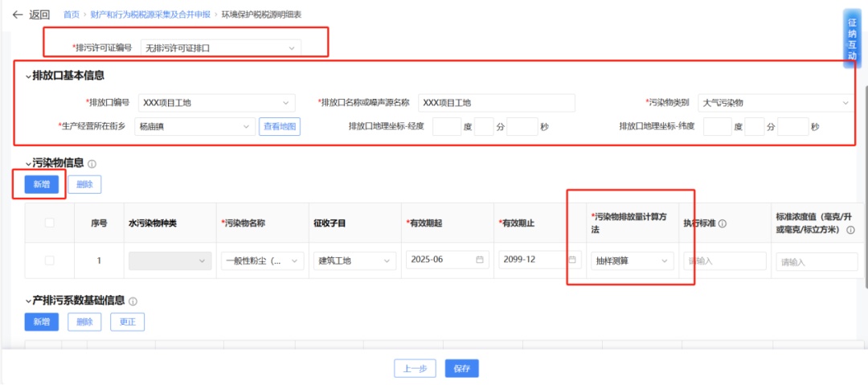Open the 征纳互动 side widget
Screen dimensions: 868x385
click(852, 39)
